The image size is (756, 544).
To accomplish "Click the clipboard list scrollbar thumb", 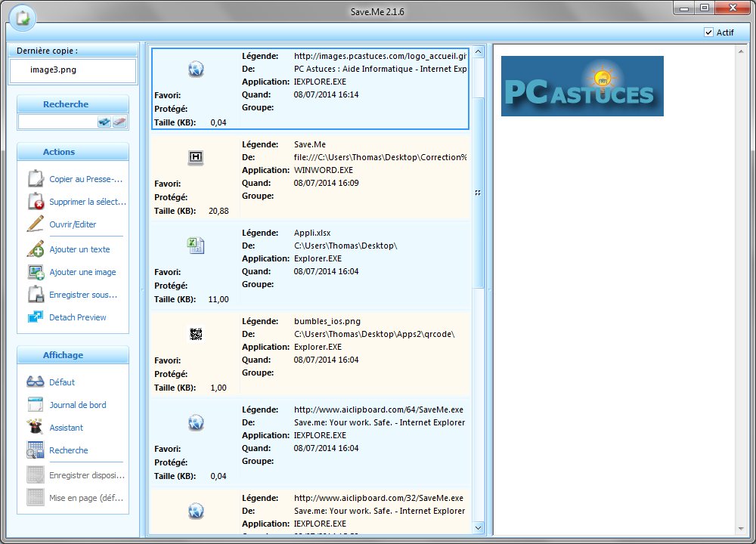I will point(478,192).
